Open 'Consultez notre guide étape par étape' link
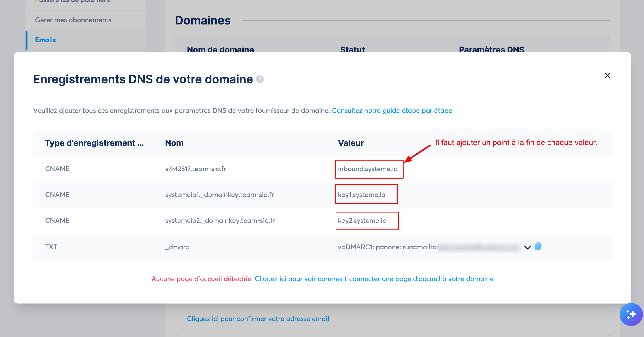Viewport: 644px width, 337px height. [x=392, y=111]
